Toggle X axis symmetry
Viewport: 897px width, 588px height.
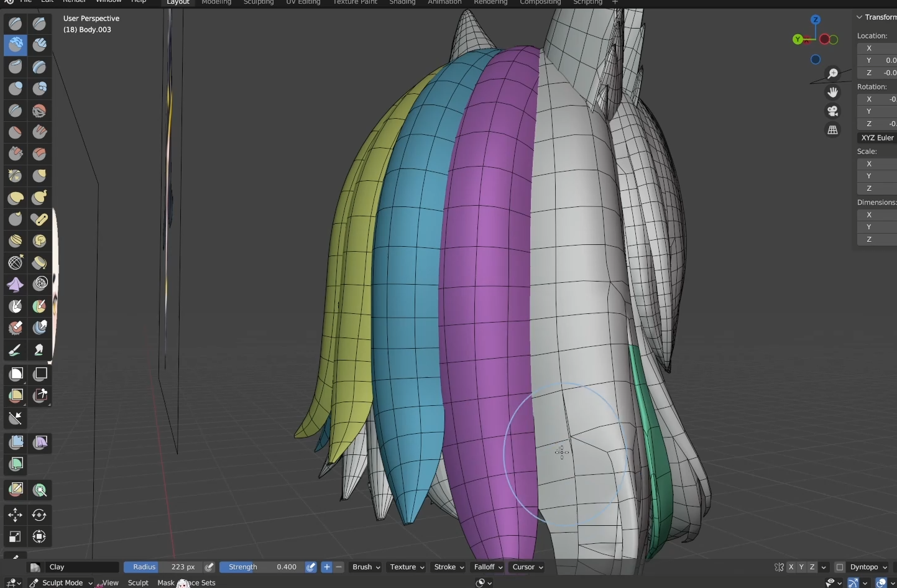[791, 567]
